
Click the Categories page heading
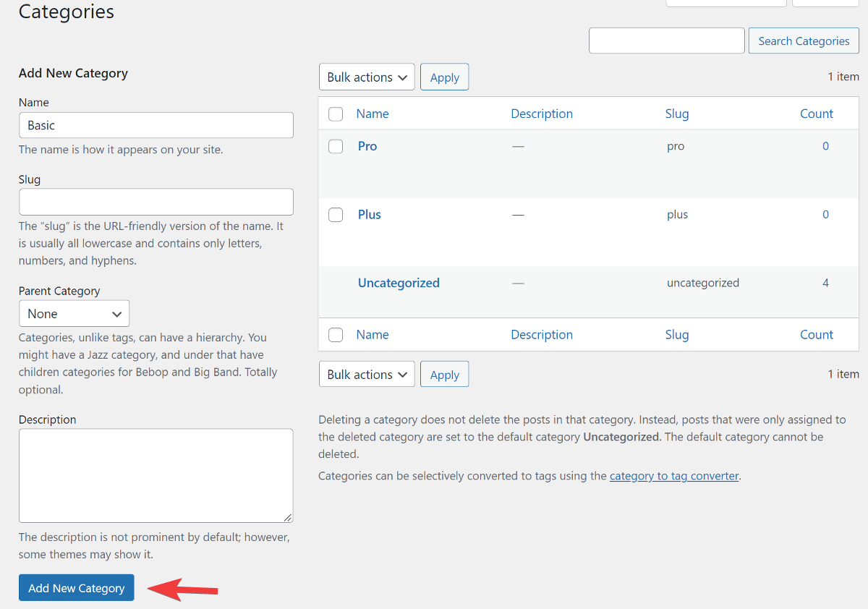click(67, 12)
